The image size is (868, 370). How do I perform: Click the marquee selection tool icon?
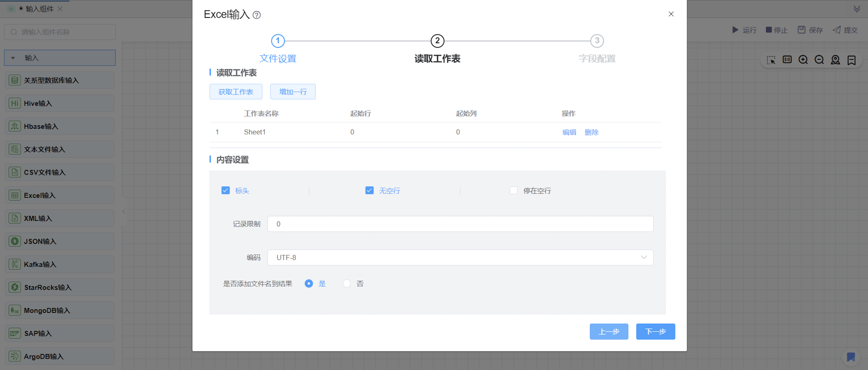[x=771, y=60]
